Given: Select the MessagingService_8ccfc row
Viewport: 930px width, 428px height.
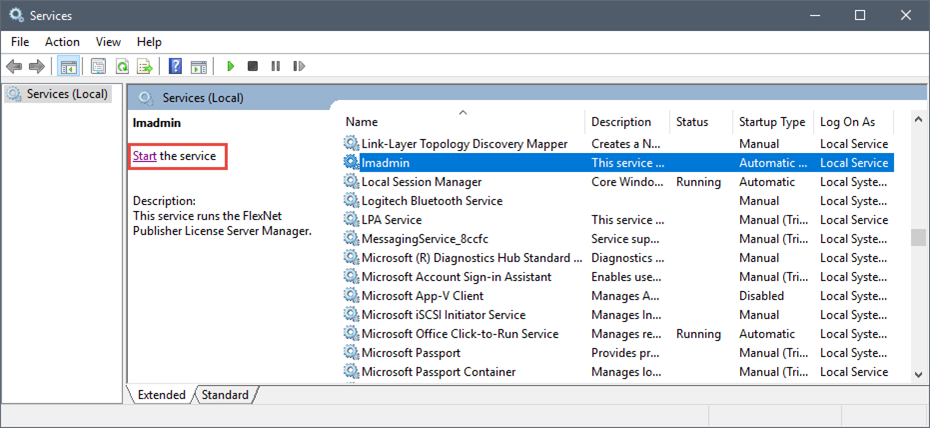Looking at the screenshot, I should pos(619,238).
